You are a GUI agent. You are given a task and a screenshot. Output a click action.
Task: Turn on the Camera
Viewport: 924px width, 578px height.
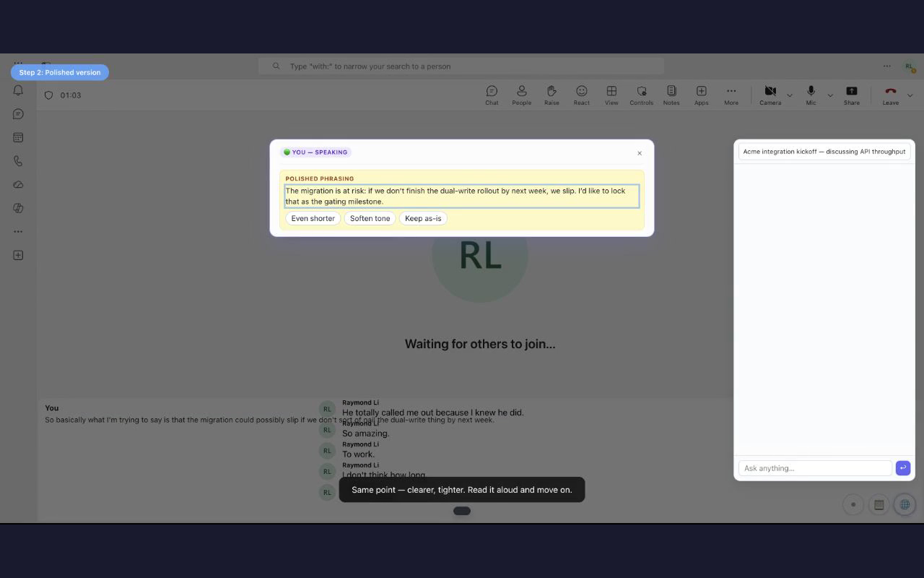click(770, 95)
